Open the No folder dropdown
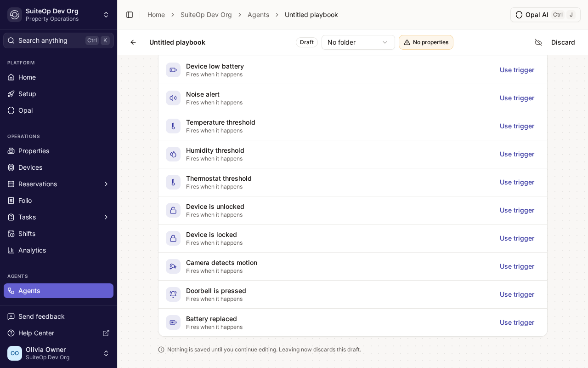Viewport: 588px width, 368px height. (358, 42)
